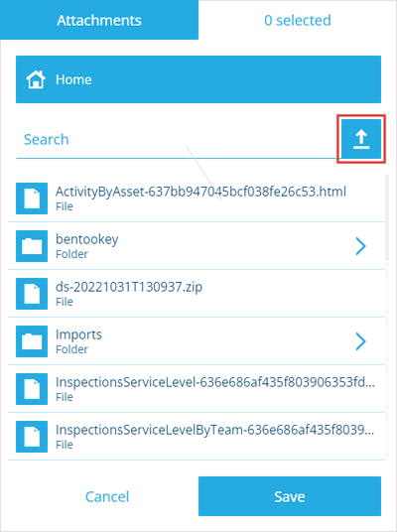This screenshot has height=532, width=397.
Task: Open the Imports folder entry
Action: click(x=197, y=341)
